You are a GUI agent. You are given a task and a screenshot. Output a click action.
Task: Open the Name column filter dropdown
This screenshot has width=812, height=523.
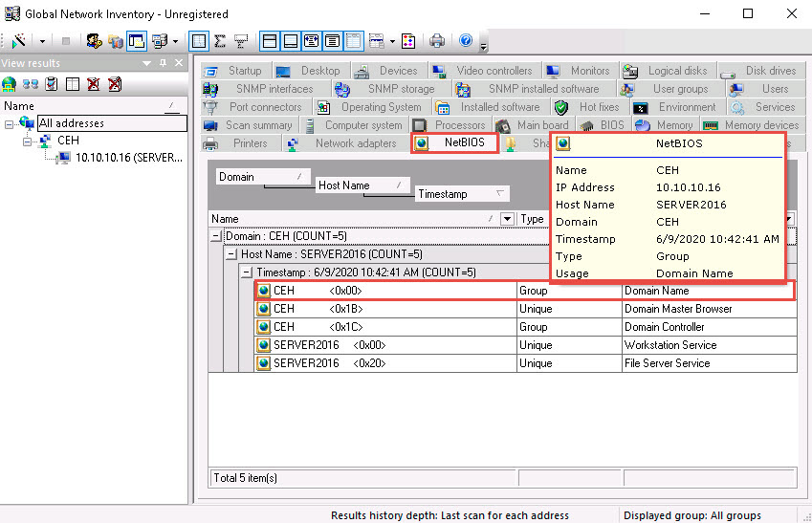pos(507,219)
